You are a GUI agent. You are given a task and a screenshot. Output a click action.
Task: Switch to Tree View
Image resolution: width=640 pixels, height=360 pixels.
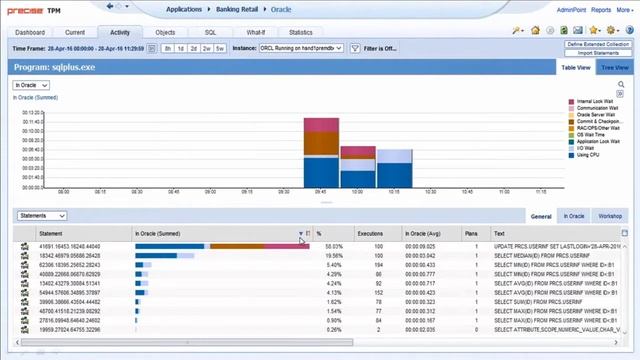click(x=615, y=67)
